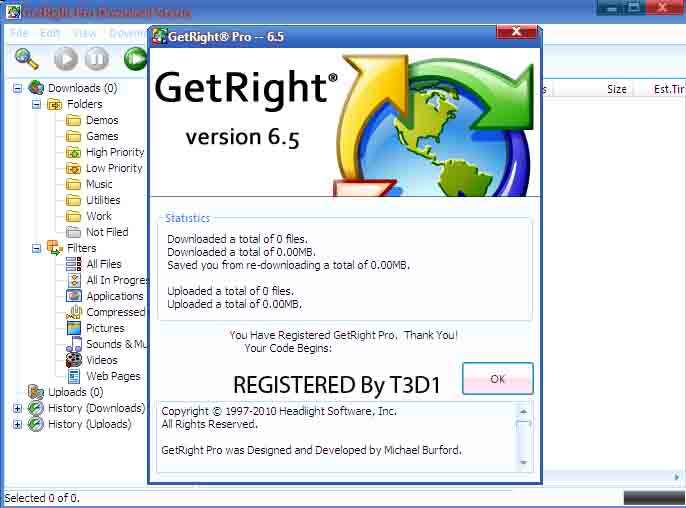Select the High Priority folder icon
Image resolution: width=686 pixels, height=508 pixels.
[74, 152]
